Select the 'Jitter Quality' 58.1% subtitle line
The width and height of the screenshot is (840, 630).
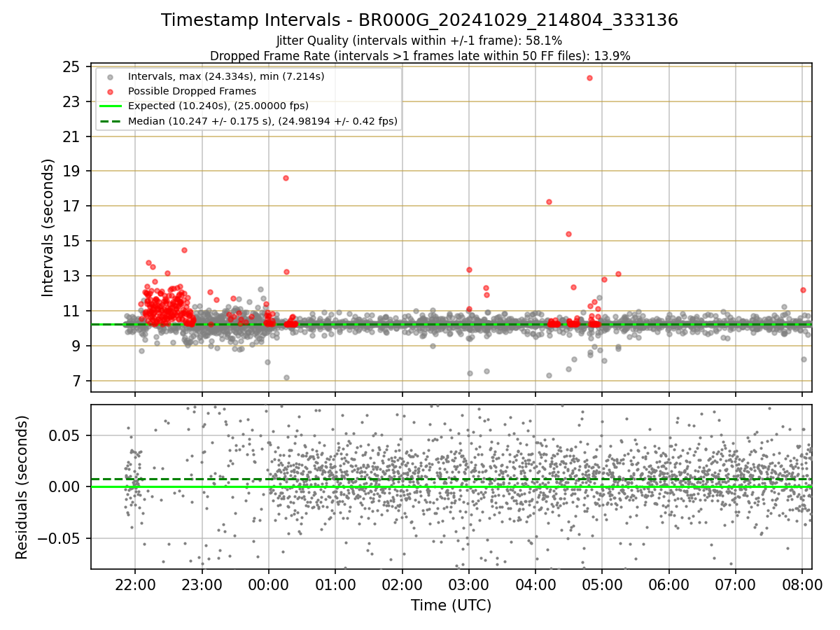click(x=419, y=41)
